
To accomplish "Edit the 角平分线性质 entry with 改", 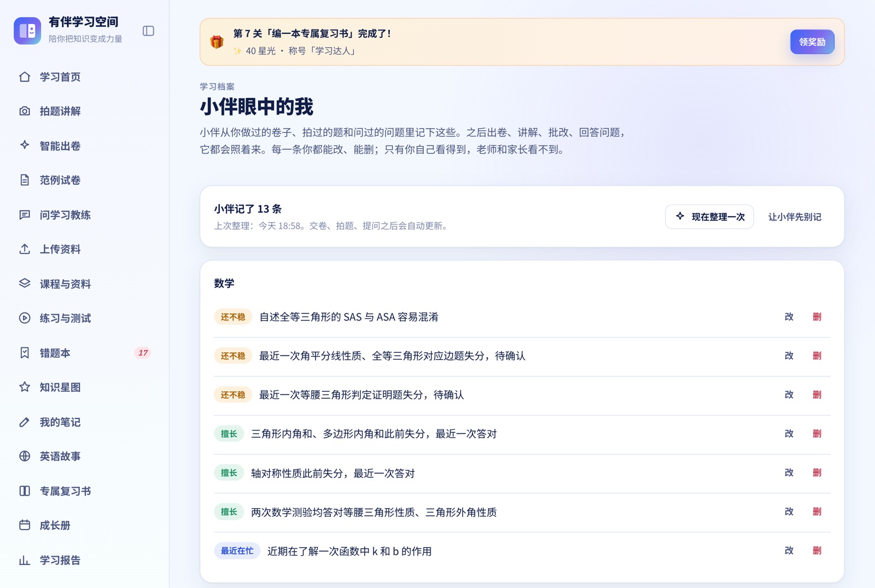I will coord(789,356).
